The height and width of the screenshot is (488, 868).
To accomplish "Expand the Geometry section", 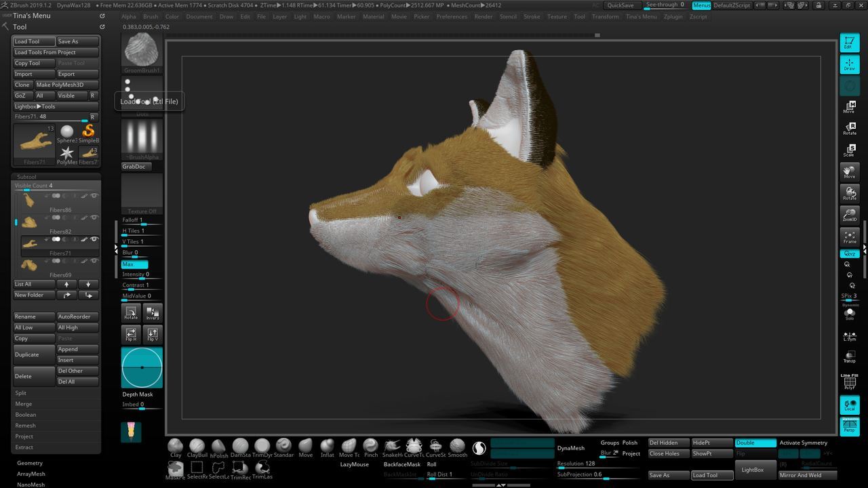I will 30,463.
